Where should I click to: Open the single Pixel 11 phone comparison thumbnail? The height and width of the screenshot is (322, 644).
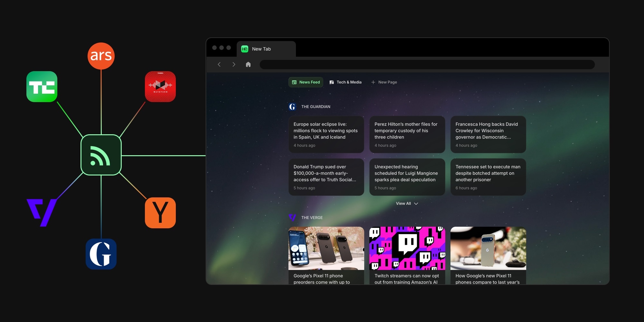pos(488,248)
